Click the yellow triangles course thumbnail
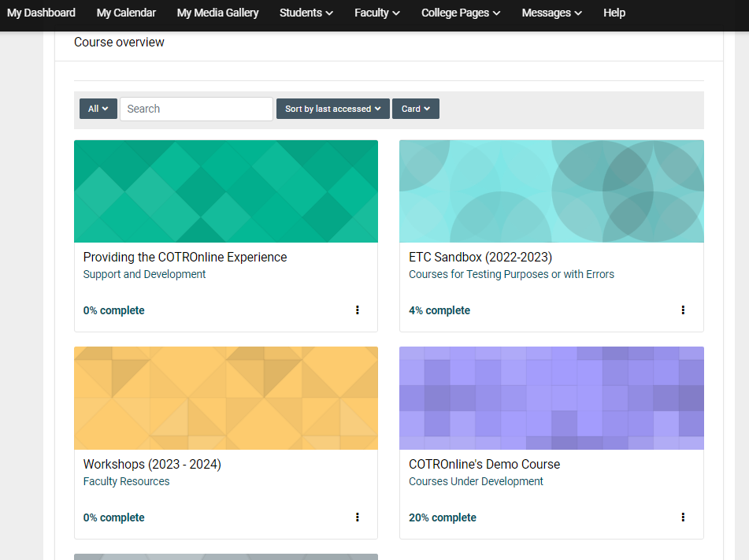Screen dimensions: 749x560 (226, 398)
